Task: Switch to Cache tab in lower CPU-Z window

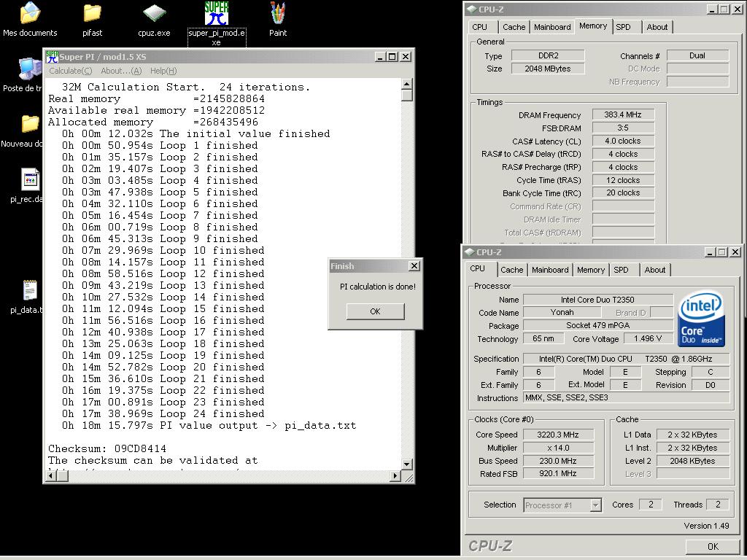Action: point(512,270)
